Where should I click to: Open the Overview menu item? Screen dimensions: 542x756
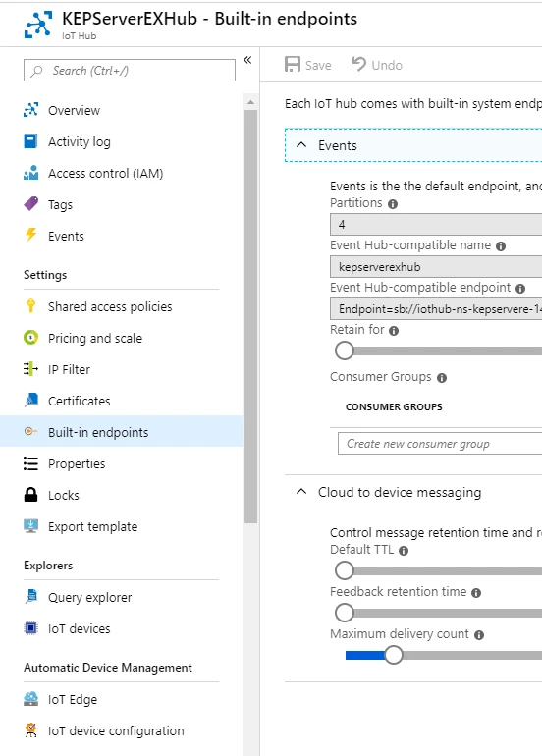click(74, 110)
